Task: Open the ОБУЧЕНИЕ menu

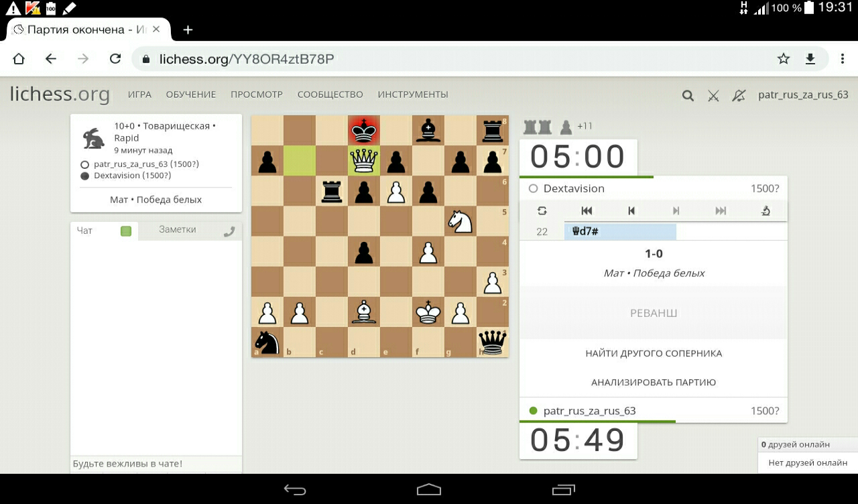Action: (x=191, y=94)
